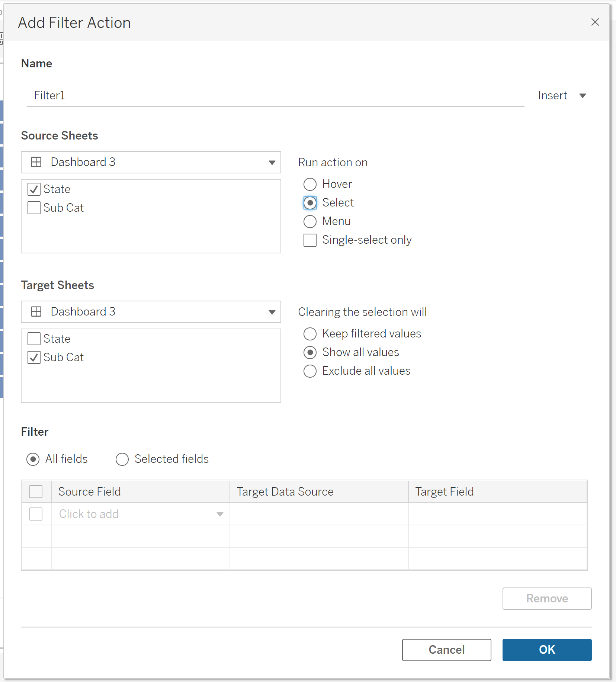Click the Filter1 name input field

tap(275, 96)
